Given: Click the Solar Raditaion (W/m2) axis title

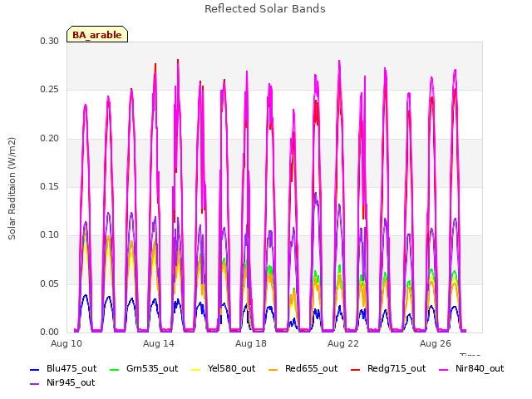Looking at the screenshot, I should tap(12, 189).
